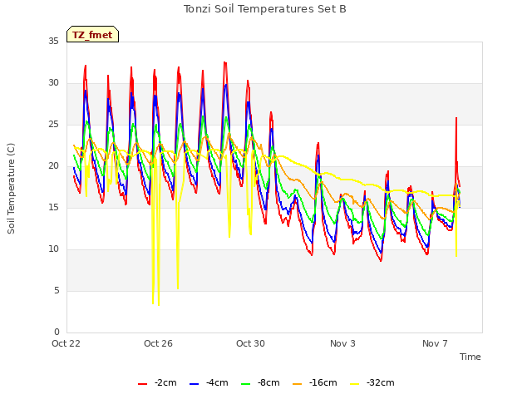Select the -4cm legend label
The width and height of the screenshot is (532, 399).
(217, 382)
